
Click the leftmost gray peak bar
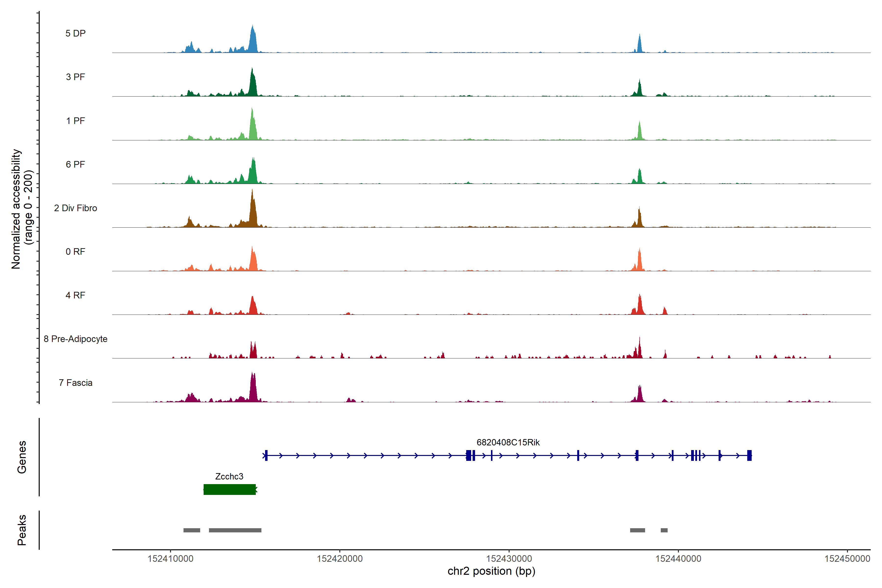[x=192, y=530]
